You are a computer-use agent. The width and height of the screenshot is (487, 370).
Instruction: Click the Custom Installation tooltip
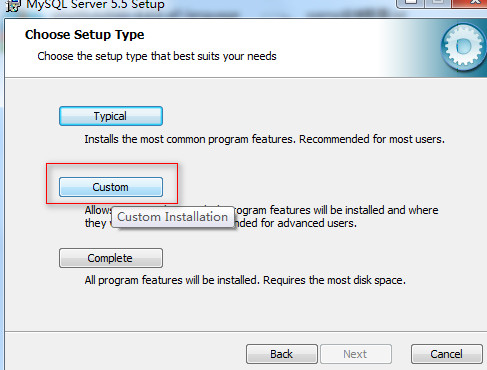click(x=173, y=217)
